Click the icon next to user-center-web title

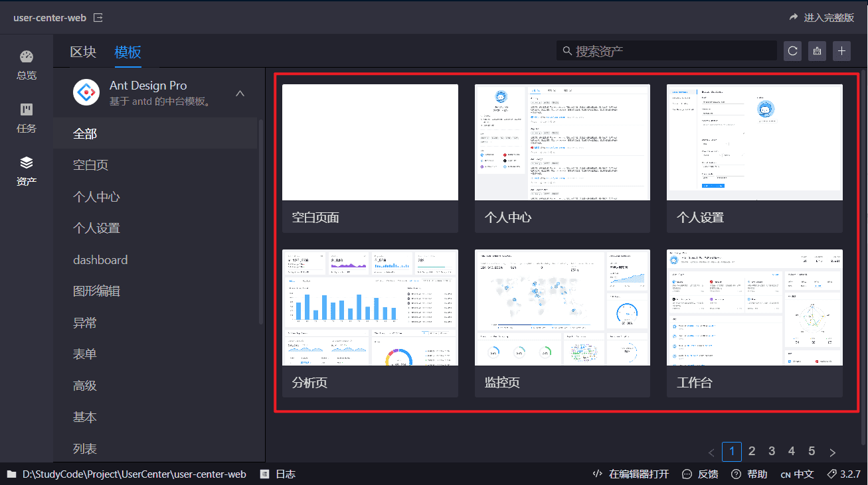[x=98, y=18]
